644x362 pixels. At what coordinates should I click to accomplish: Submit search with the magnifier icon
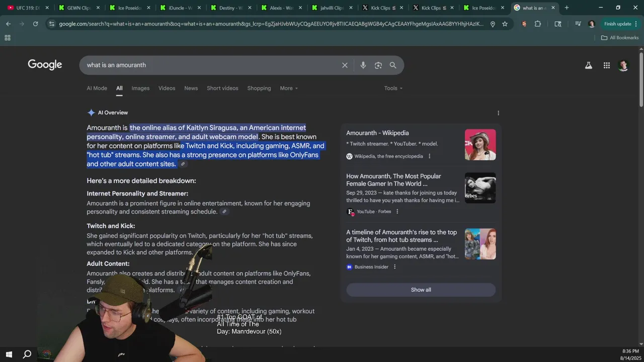393,65
